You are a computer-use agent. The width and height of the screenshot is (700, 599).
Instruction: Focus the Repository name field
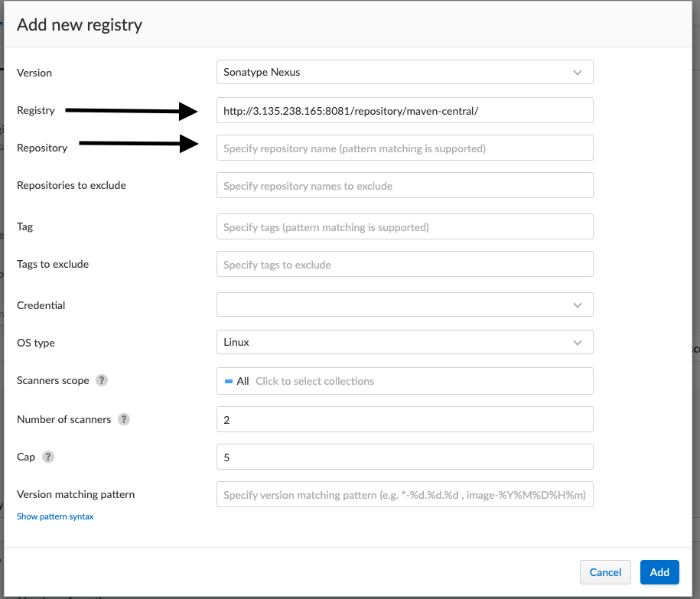[404, 148]
